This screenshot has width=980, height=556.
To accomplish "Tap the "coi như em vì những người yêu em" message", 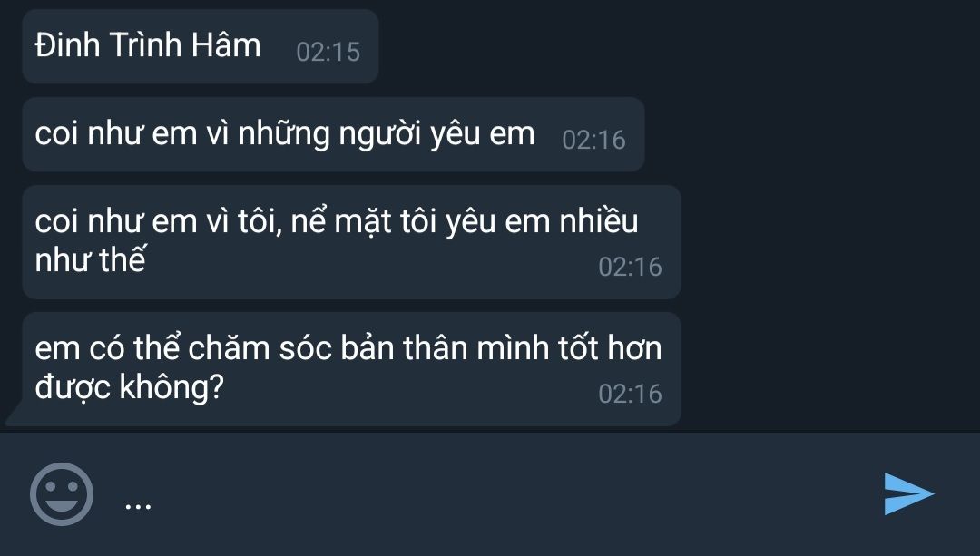I will coord(333,134).
